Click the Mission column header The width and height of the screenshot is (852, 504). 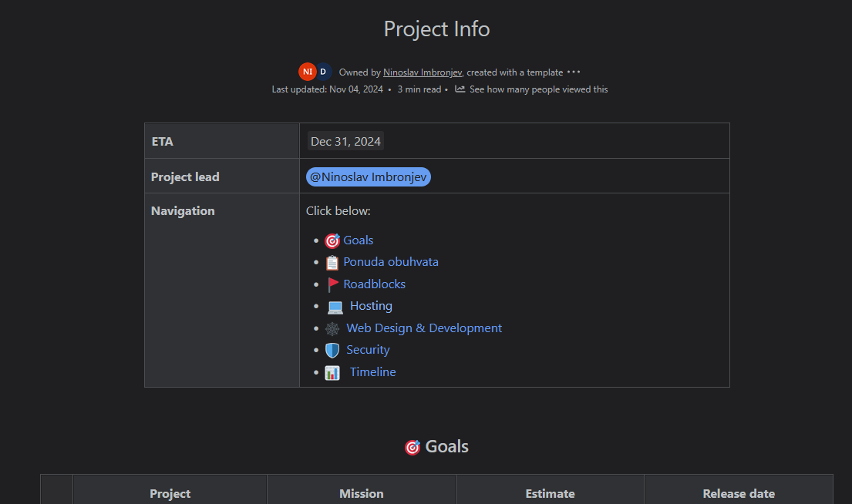362,494
